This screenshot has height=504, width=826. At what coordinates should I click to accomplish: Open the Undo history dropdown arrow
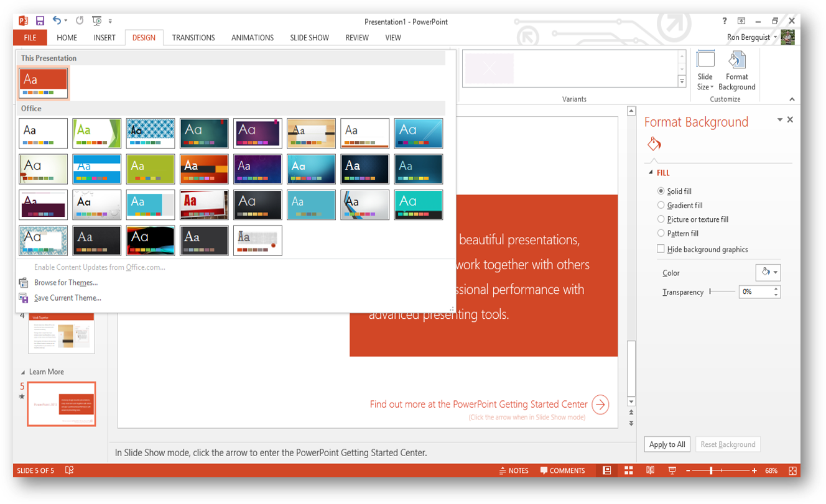(x=66, y=21)
